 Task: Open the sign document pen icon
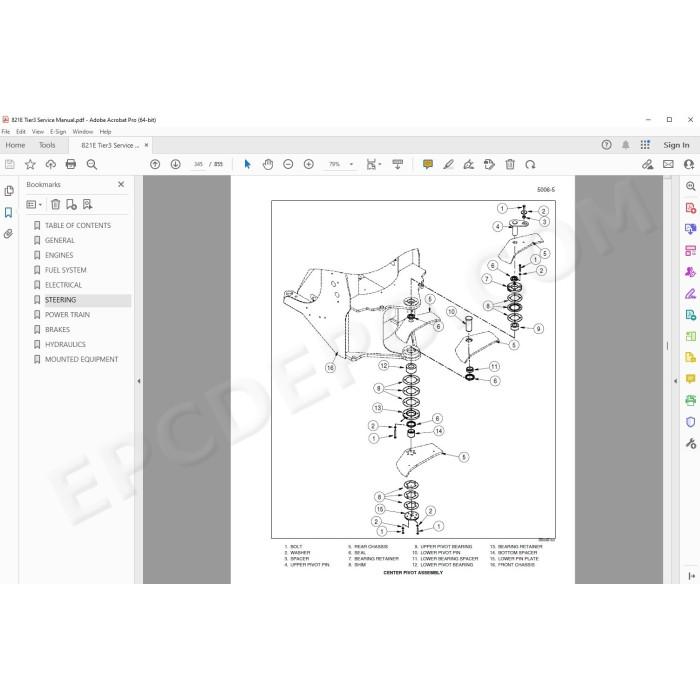click(469, 165)
